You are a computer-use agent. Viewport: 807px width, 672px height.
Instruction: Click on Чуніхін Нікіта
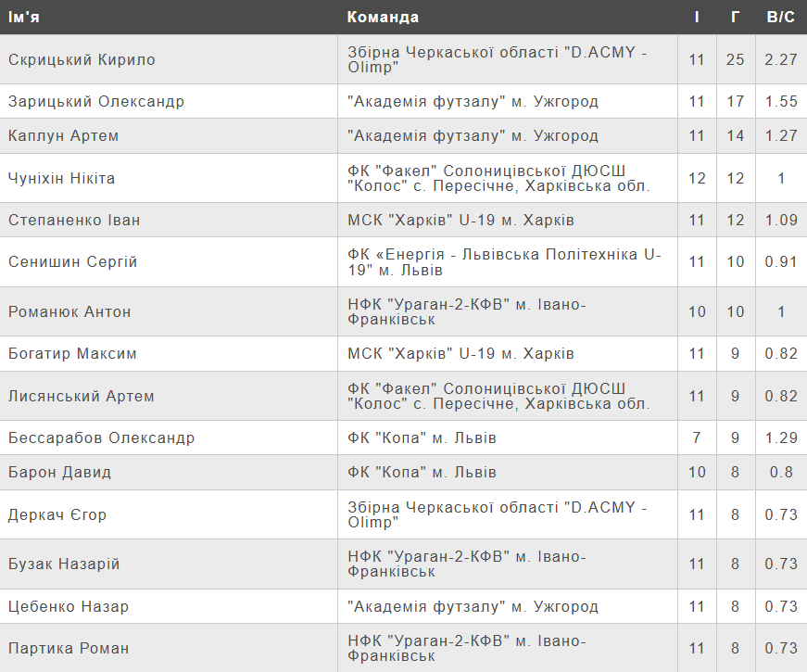[x=62, y=178]
